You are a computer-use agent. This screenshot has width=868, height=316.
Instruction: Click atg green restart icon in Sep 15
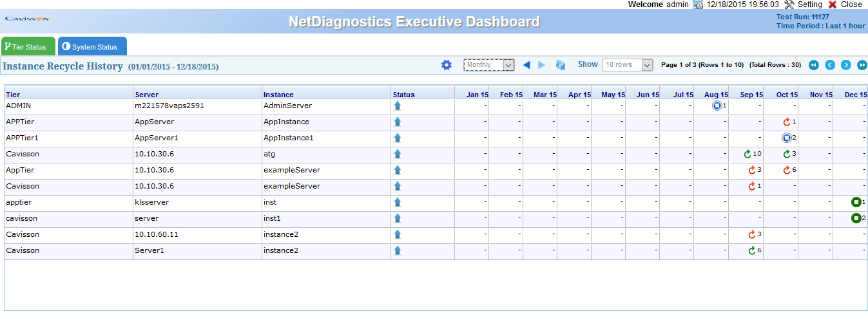pos(747,154)
